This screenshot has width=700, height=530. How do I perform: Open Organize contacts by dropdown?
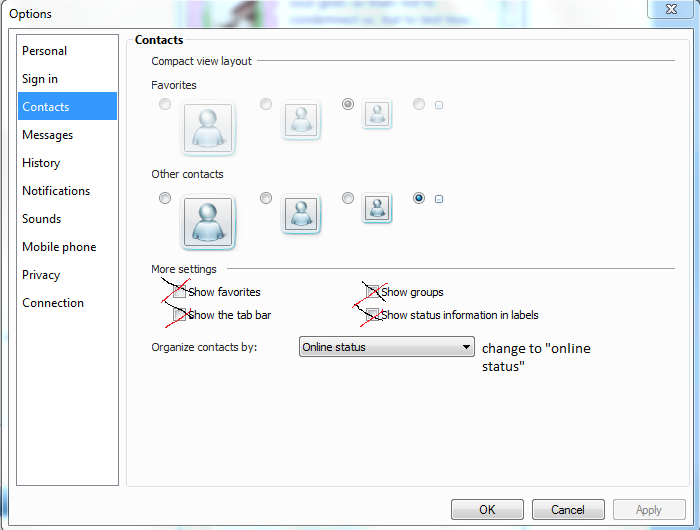387,347
